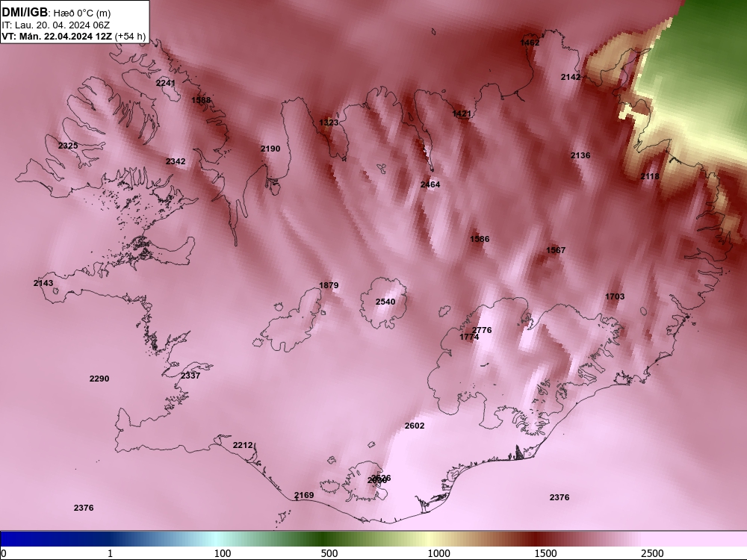The width and height of the screenshot is (747, 560).
Task: Click the 2136 height value on map
Action: tap(580, 155)
